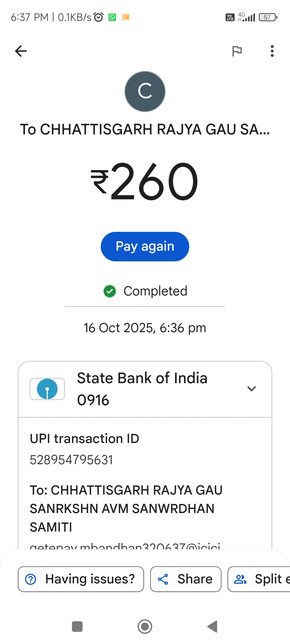
Task: Tap the battery indicator in status bar
Action: (268, 17)
